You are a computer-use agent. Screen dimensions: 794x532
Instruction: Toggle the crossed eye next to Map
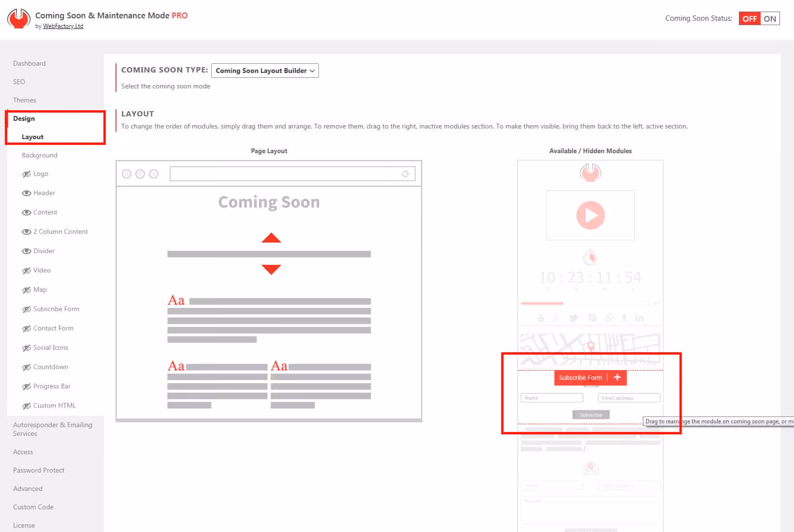[x=27, y=290]
